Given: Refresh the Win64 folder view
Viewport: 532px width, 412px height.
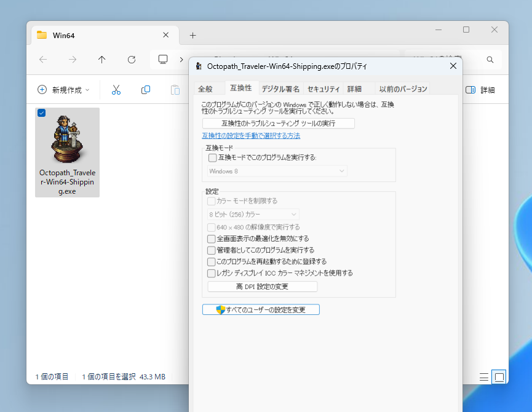Looking at the screenshot, I should [132, 60].
